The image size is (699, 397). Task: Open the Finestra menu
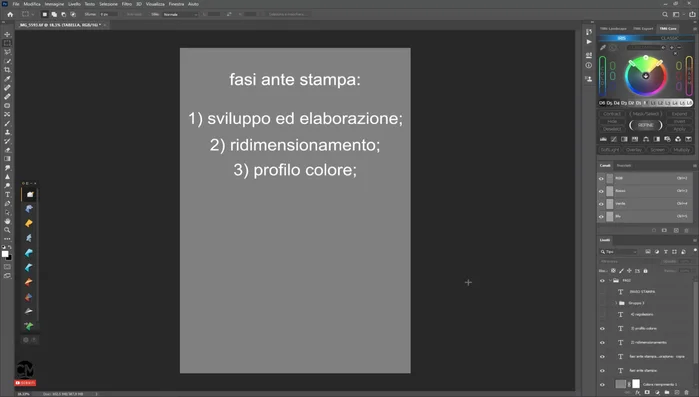(176, 4)
